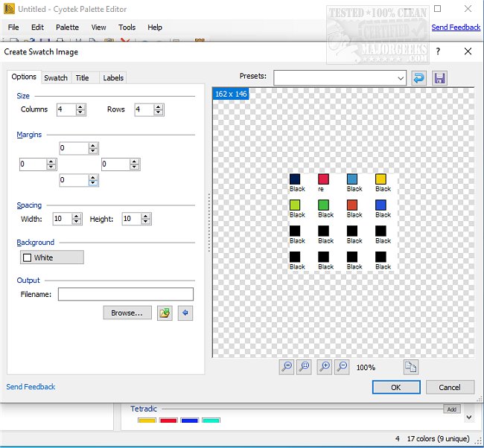Click the Cancel button
This screenshot has height=448, width=484.
point(450,387)
